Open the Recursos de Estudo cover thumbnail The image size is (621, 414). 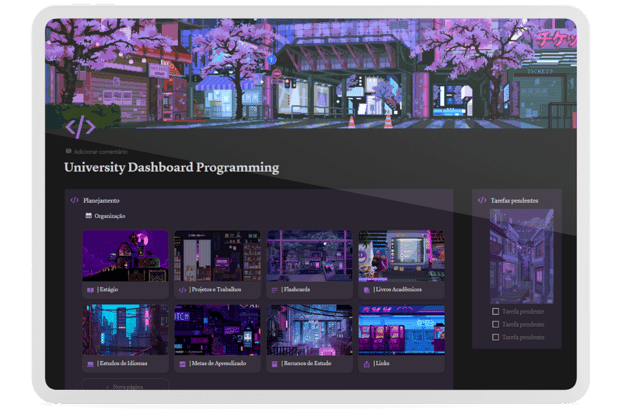[x=309, y=330]
